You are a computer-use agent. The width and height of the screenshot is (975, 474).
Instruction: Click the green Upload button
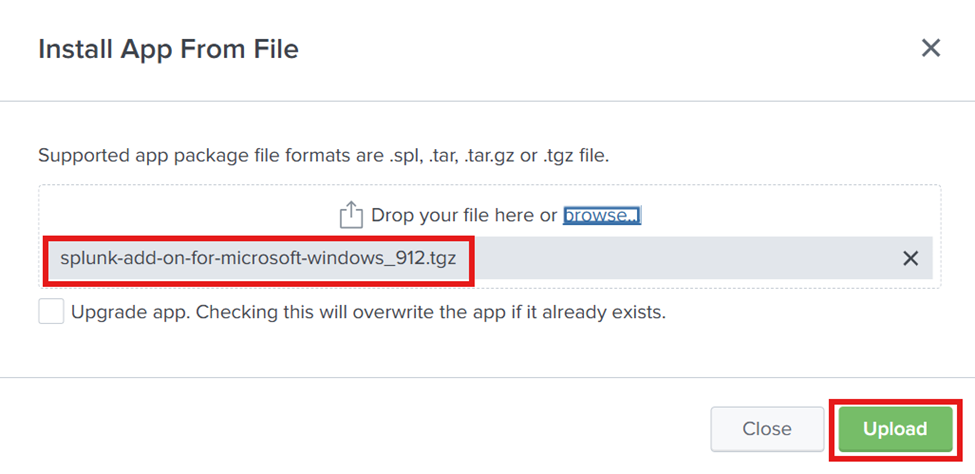tap(895, 429)
